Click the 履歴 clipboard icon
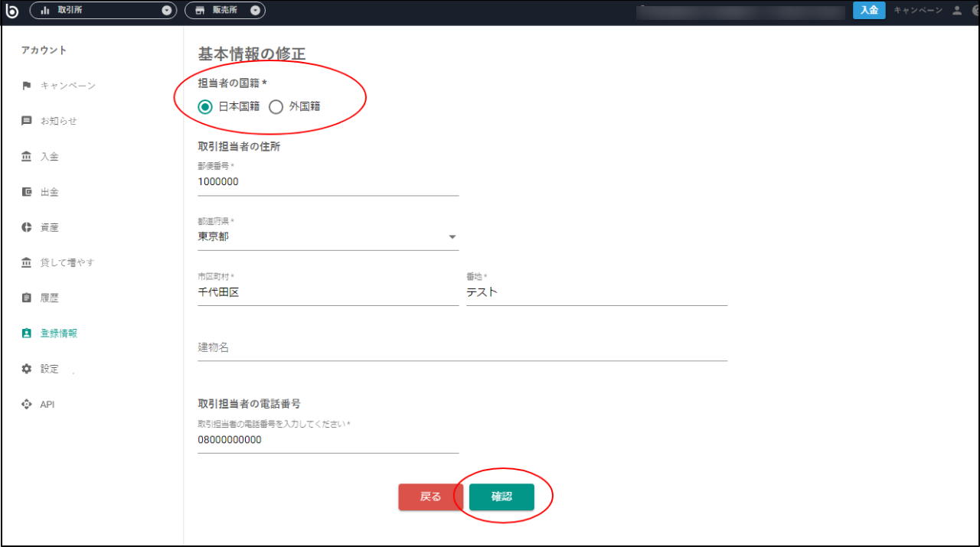The height and width of the screenshot is (547, 980). click(x=27, y=298)
